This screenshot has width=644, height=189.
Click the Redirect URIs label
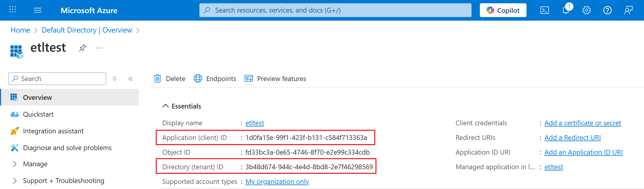point(475,138)
